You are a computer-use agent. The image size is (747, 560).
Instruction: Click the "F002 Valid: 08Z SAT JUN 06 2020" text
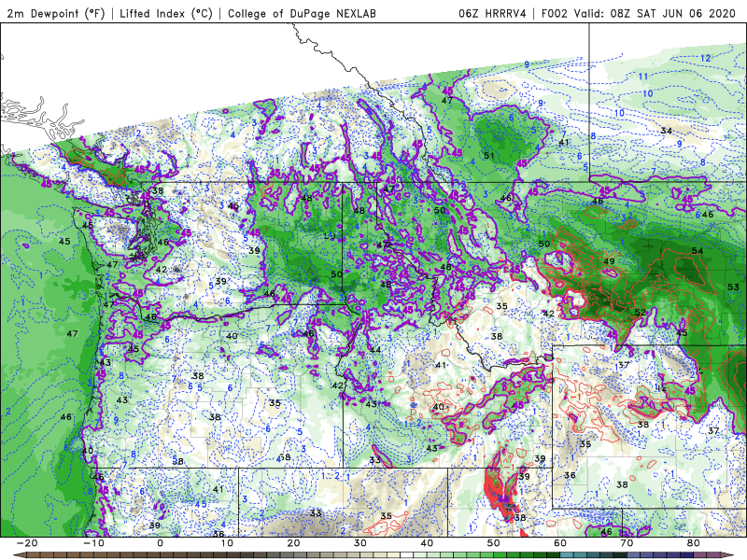[639, 13]
